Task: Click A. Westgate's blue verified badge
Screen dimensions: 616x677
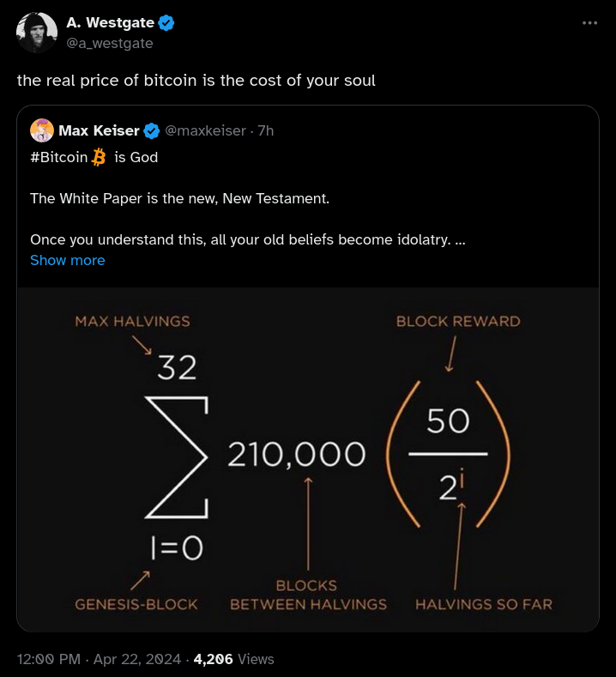Action: [x=166, y=24]
